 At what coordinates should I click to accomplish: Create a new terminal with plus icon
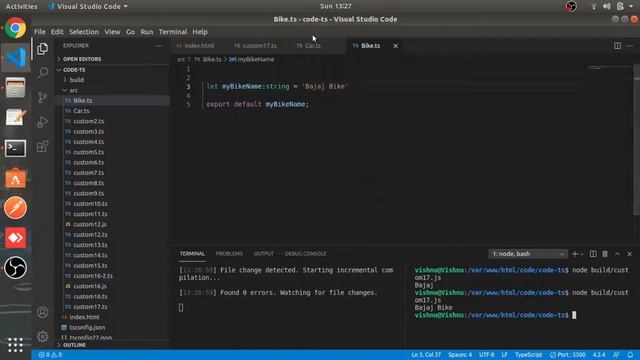tap(575, 254)
